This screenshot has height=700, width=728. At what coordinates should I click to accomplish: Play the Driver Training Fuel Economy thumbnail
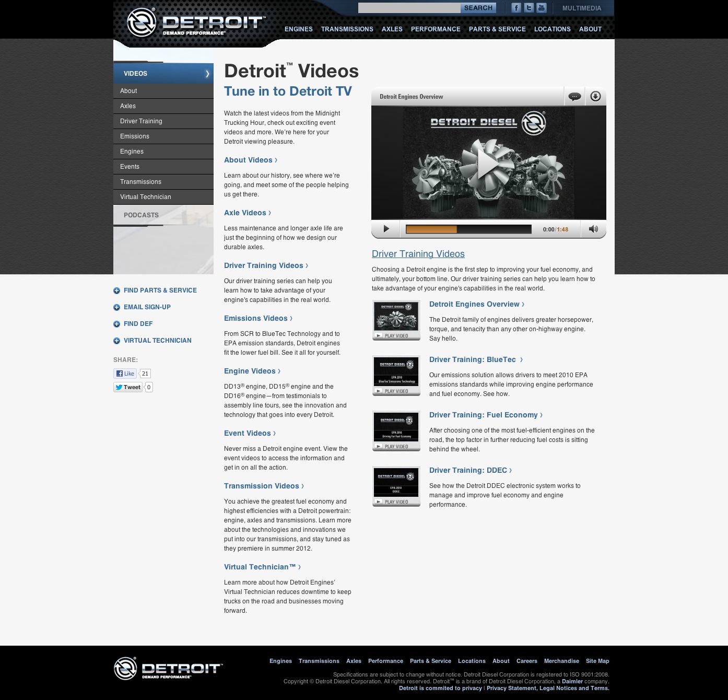click(x=396, y=431)
